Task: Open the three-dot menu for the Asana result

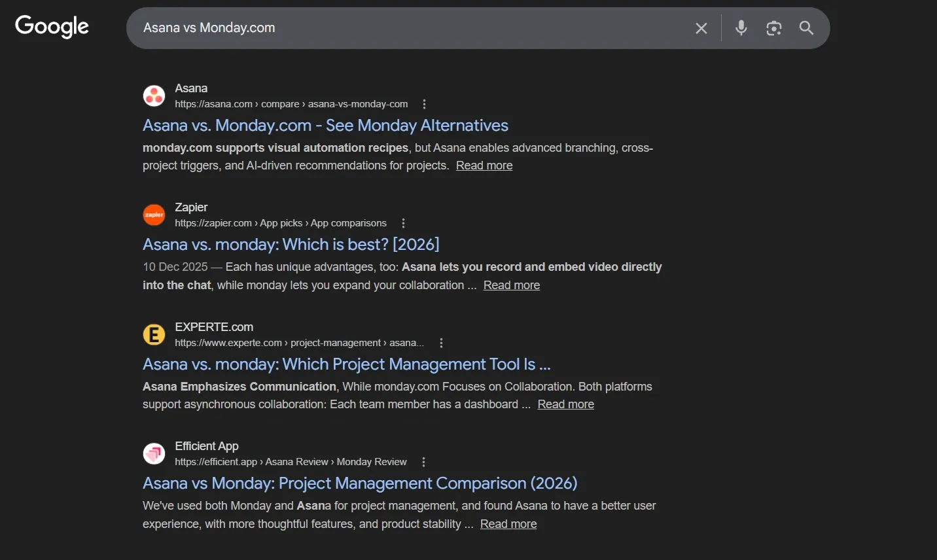Action: pos(424,103)
